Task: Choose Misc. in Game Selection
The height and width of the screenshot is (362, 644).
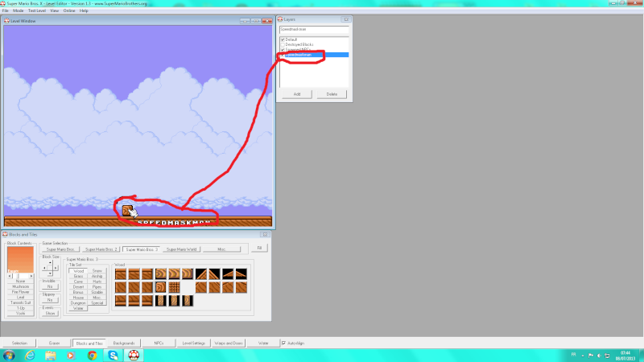Action: point(222,249)
